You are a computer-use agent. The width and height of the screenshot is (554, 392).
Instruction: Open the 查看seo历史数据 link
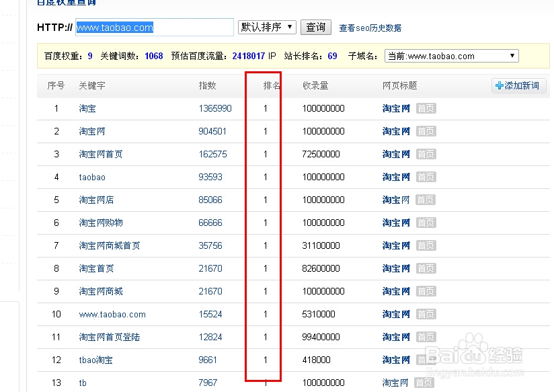coord(370,28)
